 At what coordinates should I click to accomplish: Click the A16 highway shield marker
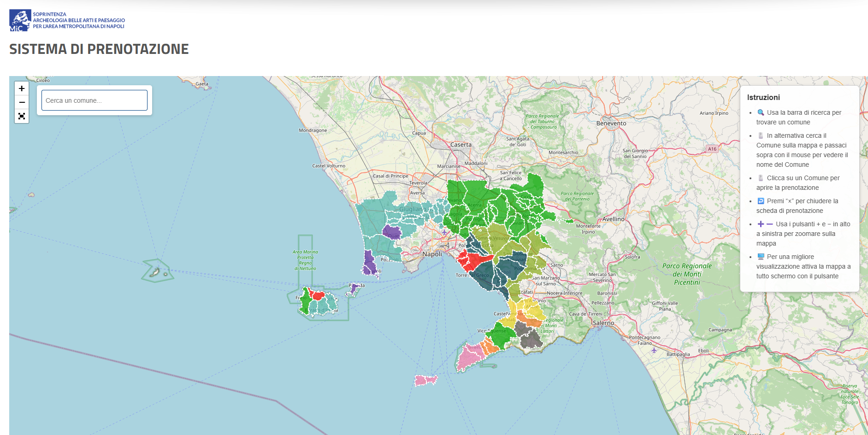click(x=712, y=149)
